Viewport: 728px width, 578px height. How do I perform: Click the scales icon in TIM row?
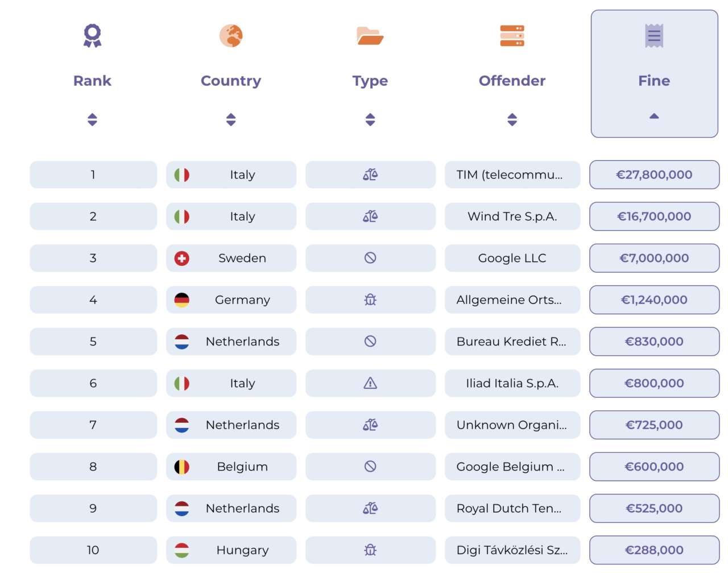pyautogui.click(x=370, y=174)
